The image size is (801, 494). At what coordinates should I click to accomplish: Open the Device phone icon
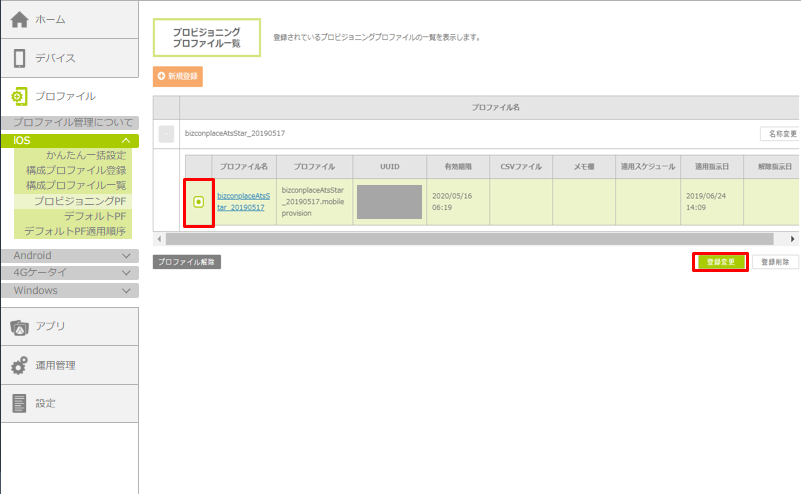pyautogui.click(x=19, y=58)
